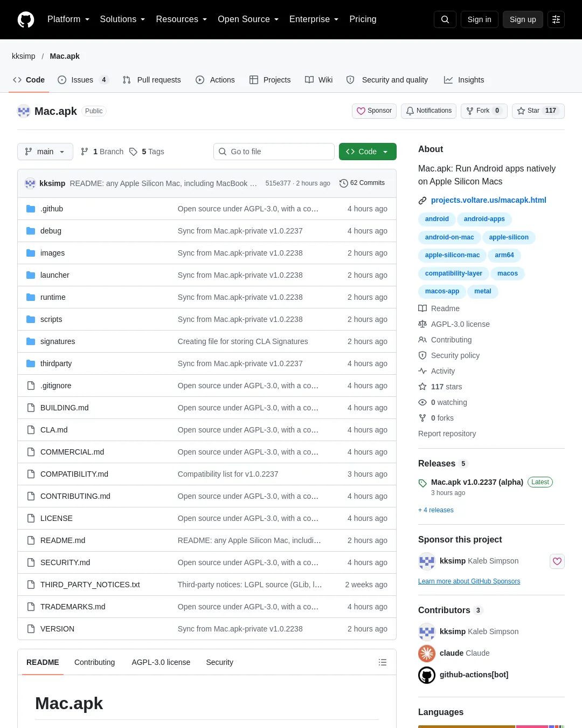Click the LICENSE file icon
The height and width of the screenshot is (728, 582).
31,518
